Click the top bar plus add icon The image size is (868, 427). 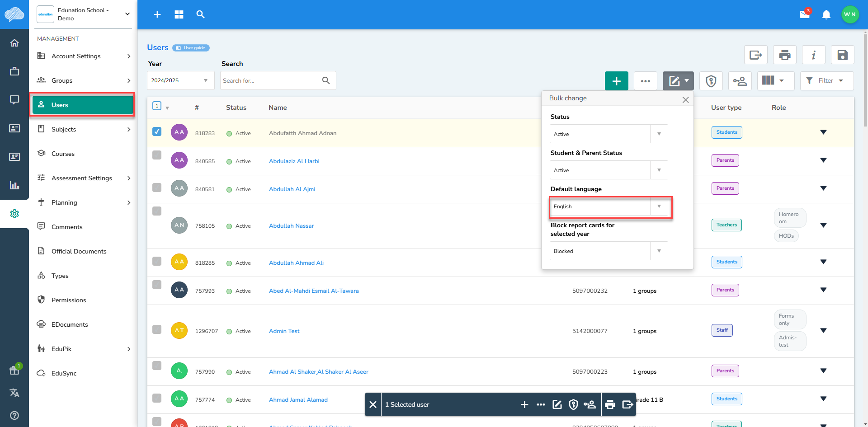[157, 14]
